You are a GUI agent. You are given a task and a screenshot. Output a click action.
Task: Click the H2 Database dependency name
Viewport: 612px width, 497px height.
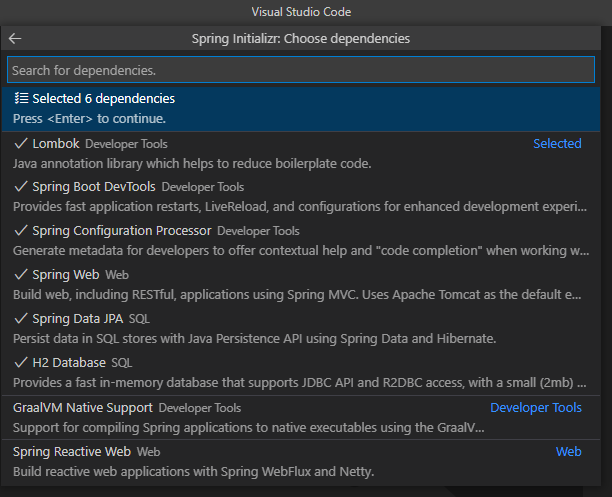[68, 362]
